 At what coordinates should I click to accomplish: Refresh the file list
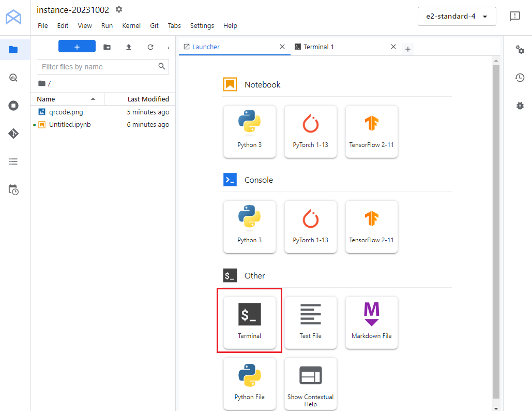click(x=150, y=47)
